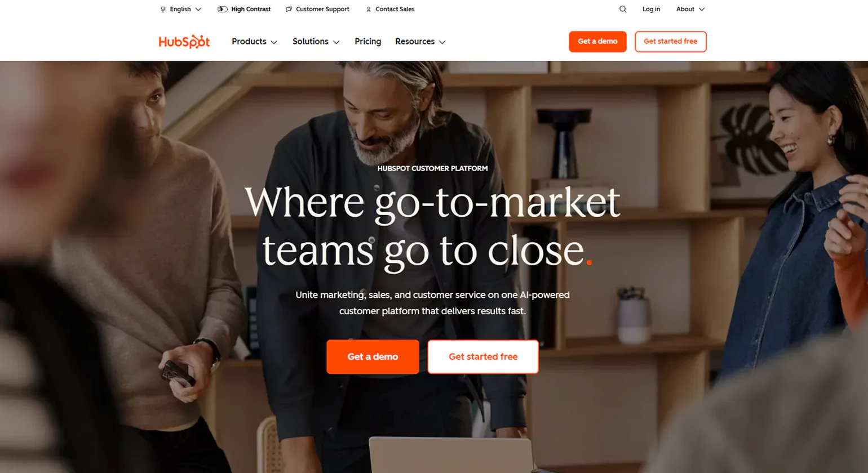Click the large hero Get a demo button
The height and width of the screenshot is (473, 868).
(x=373, y=356)
